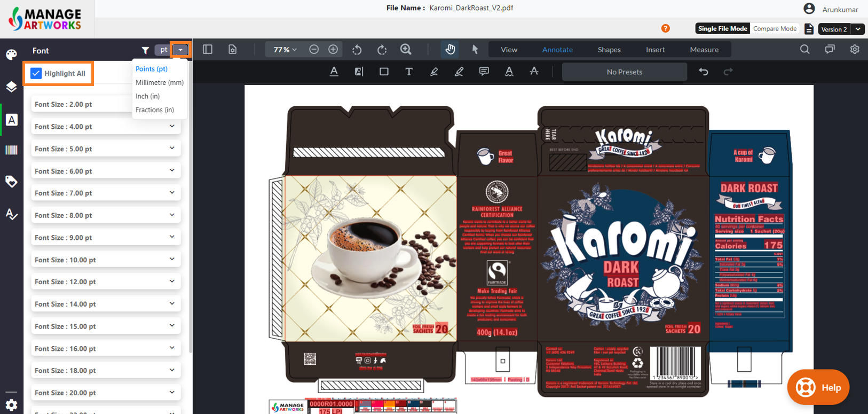Open the 77% zoom level dropdown
This screenshot has height=414, width=868.
[285, 50]
